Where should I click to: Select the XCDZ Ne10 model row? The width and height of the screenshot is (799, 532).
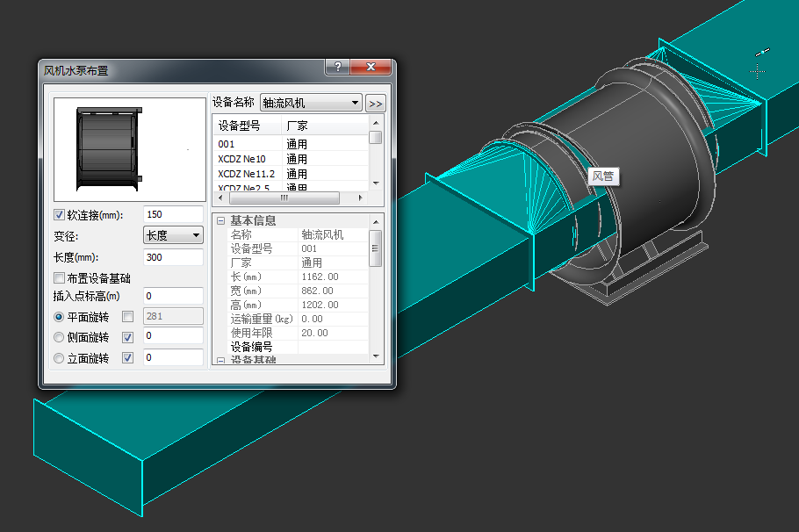click(242, 159)
